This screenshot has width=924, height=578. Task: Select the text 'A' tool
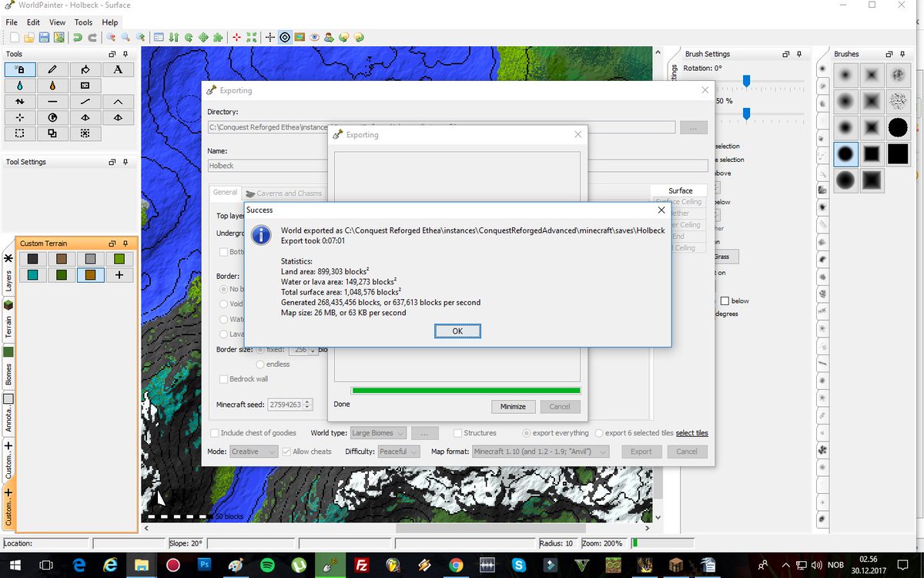(118, 69)
